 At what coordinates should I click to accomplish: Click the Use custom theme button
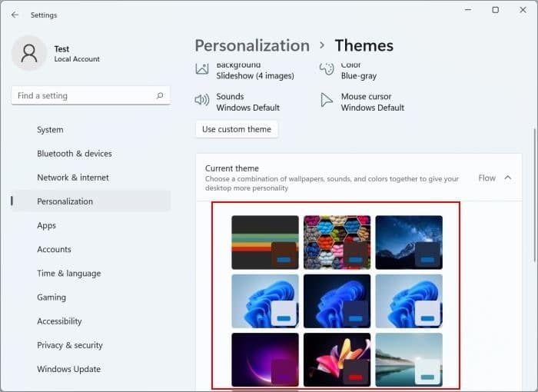click(x=237, y=129)
